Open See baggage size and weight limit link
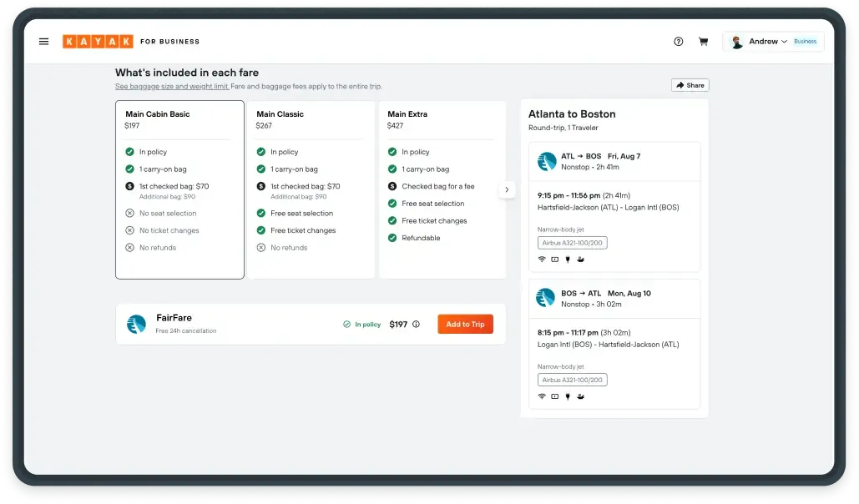This screenshot has height=504, width=859. (x=172, y=87)
